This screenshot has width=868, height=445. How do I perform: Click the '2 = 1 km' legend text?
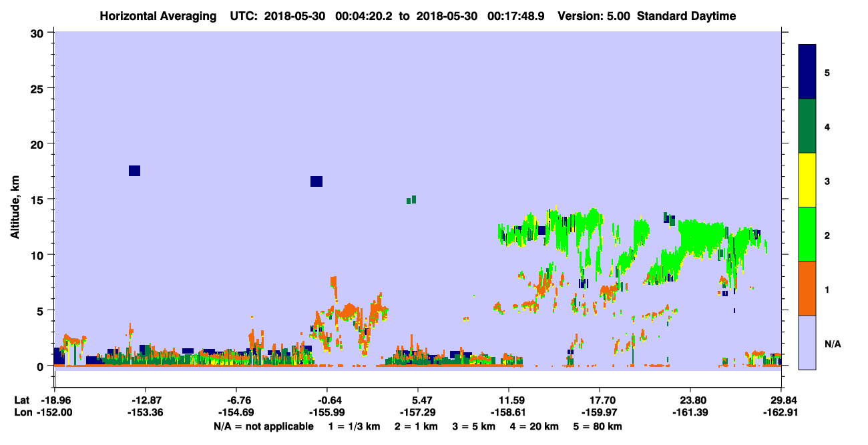pos(417,426)
